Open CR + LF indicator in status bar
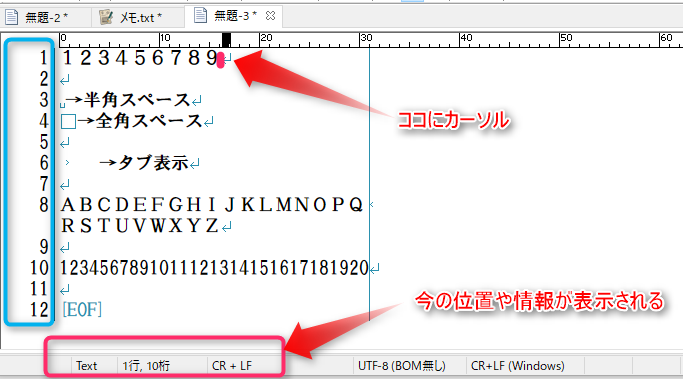Screen dimensions: 683x379 click(x=232, y=365)
